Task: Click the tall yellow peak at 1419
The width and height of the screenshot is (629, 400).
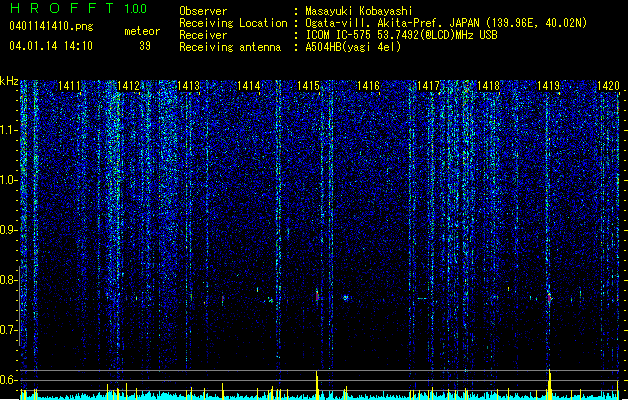Action: pos(550,384)
